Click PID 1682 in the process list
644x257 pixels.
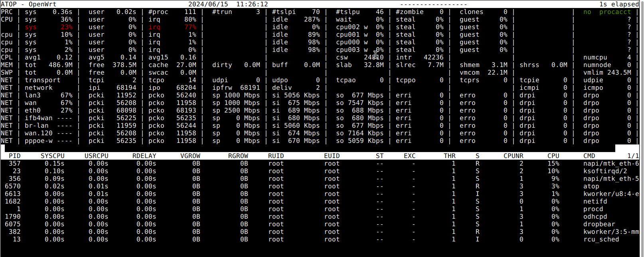13,202
